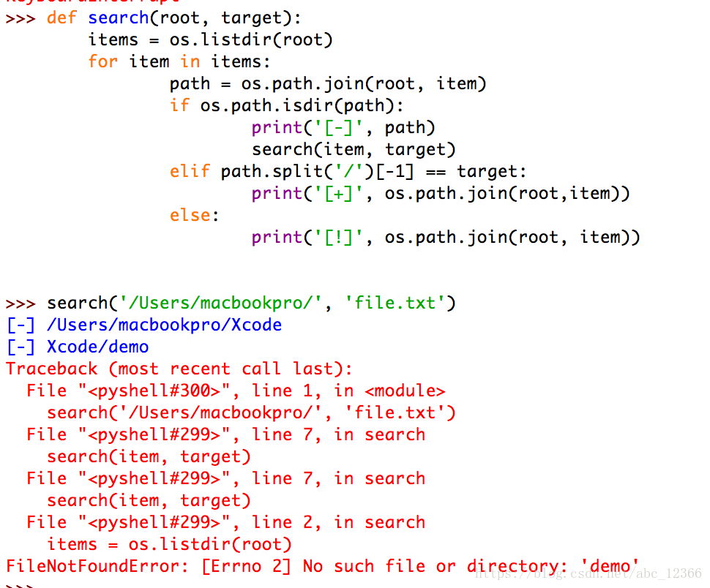Click the 'items = os.listdir(root)' line in the function body
710x588 pixels.
[x=210, y=39]
